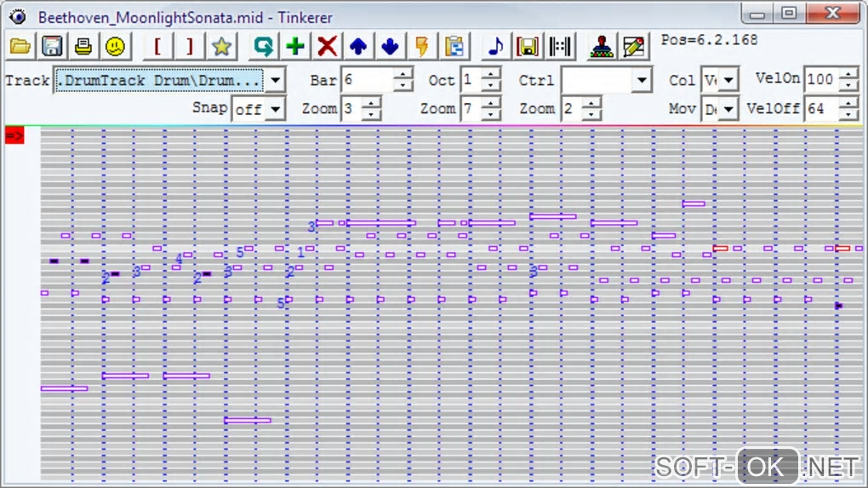
Task: Delete with red X icon
Action: click(327, 47)
